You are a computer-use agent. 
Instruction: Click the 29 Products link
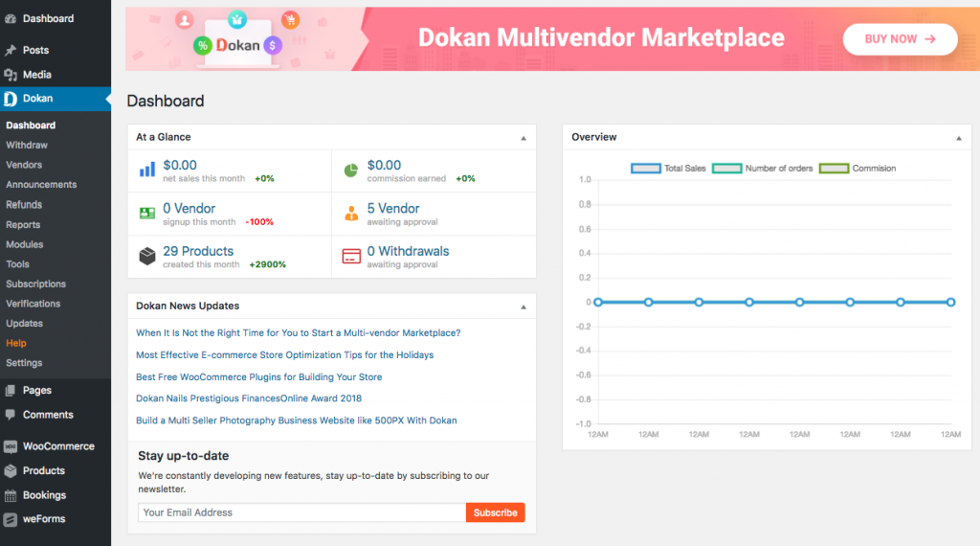coord(198,251)
